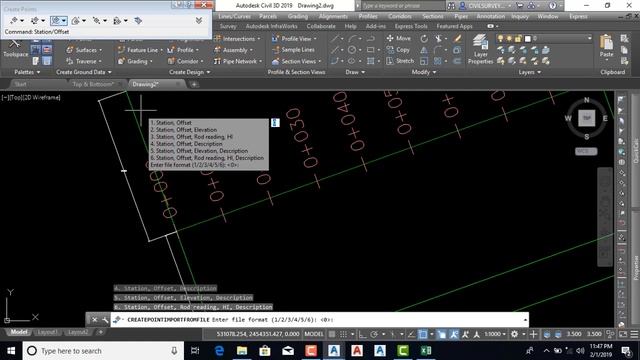Click the Toolspace palette icon
640x360 pixels.
pyautogui.click(x=15, y=49)
